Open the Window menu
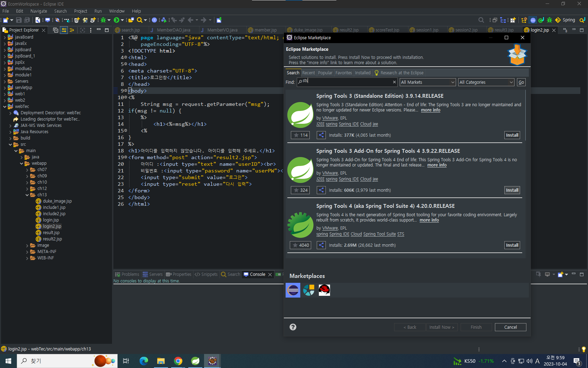This screenshot has width=588, height=368. click(117, 11)
